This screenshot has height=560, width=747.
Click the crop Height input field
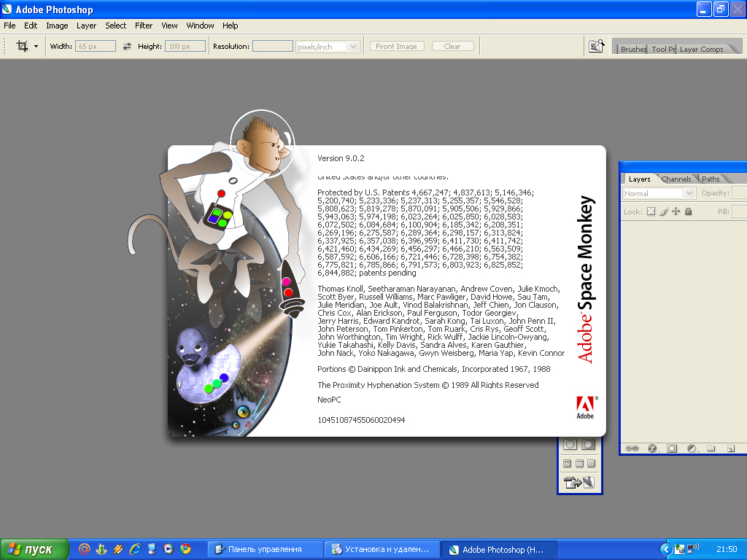coord(185,46)
